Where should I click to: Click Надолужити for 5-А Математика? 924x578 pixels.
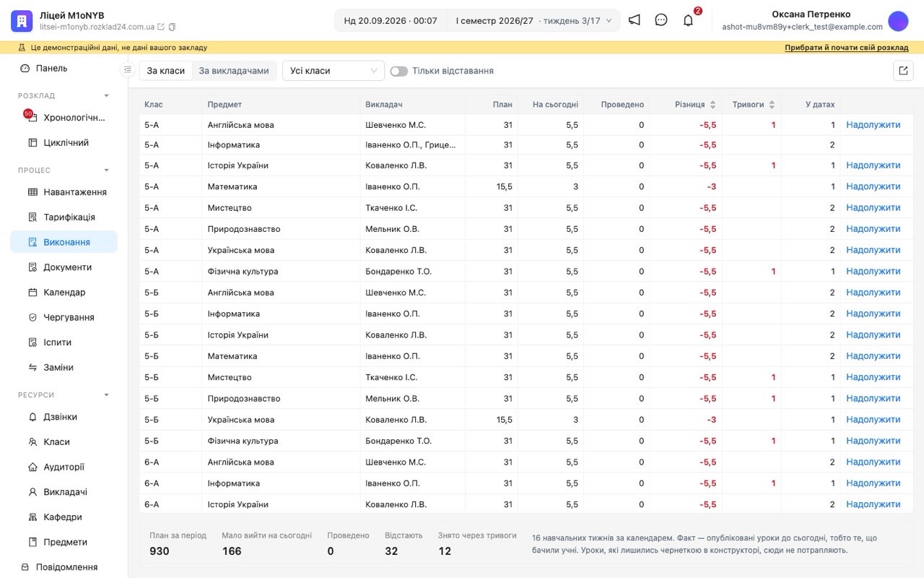[873, 186]
